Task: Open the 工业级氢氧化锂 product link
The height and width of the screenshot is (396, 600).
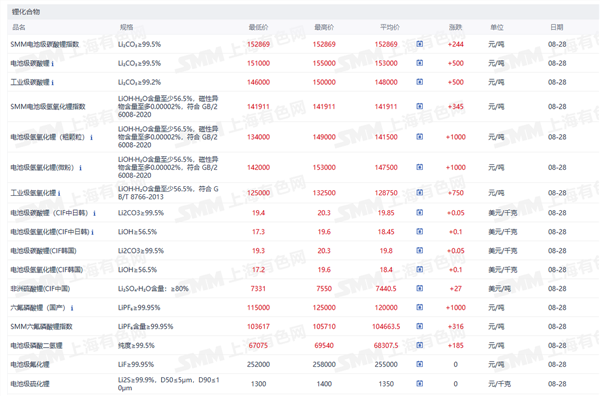Action: coord(33,193)
